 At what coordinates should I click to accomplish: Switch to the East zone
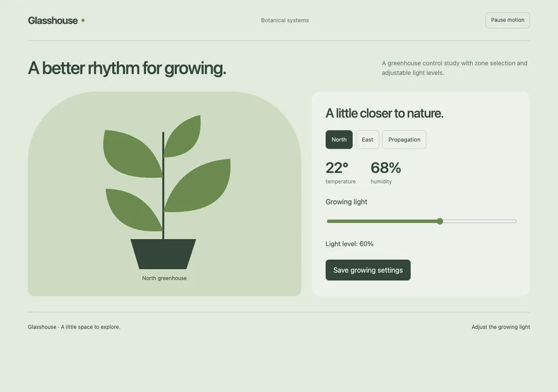tap(367, 139)
